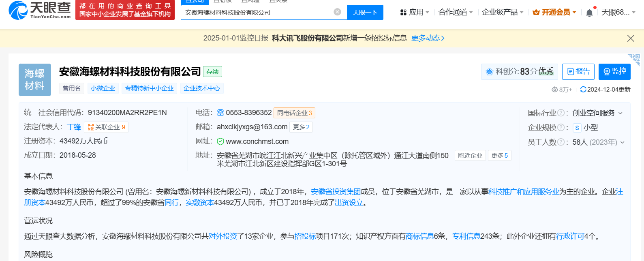Click the 天眼一下 search button
The width and height of the screenshot is (644, 261).
365,12
